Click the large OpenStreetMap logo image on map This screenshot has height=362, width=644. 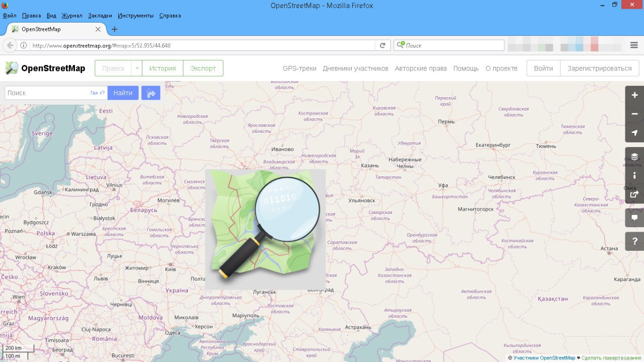266,229
